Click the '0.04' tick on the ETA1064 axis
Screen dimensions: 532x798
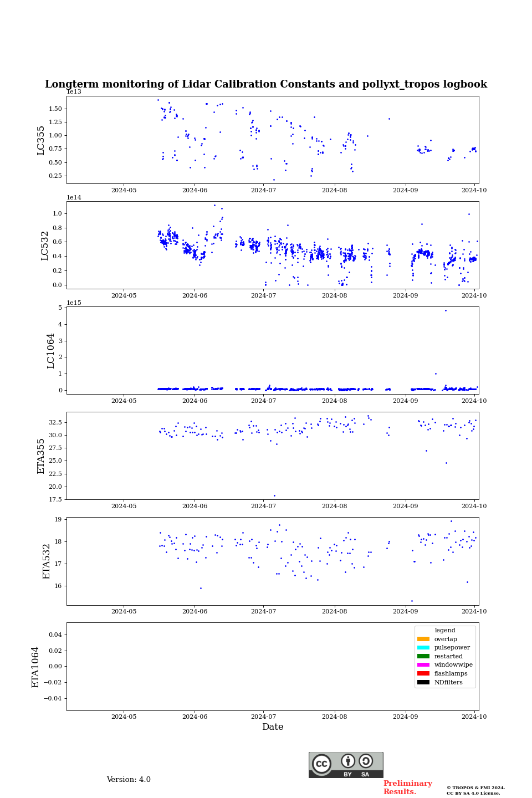pyautogui.click(x=57, y=635)
